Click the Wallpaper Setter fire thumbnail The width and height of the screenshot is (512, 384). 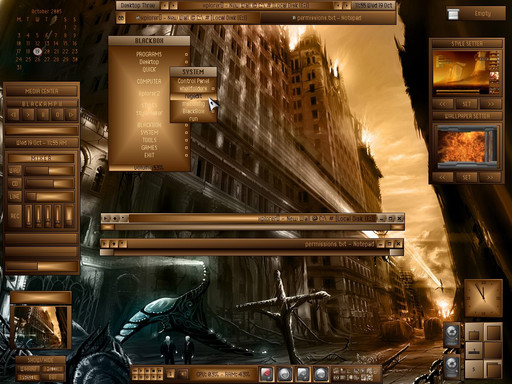pos(467,146)
